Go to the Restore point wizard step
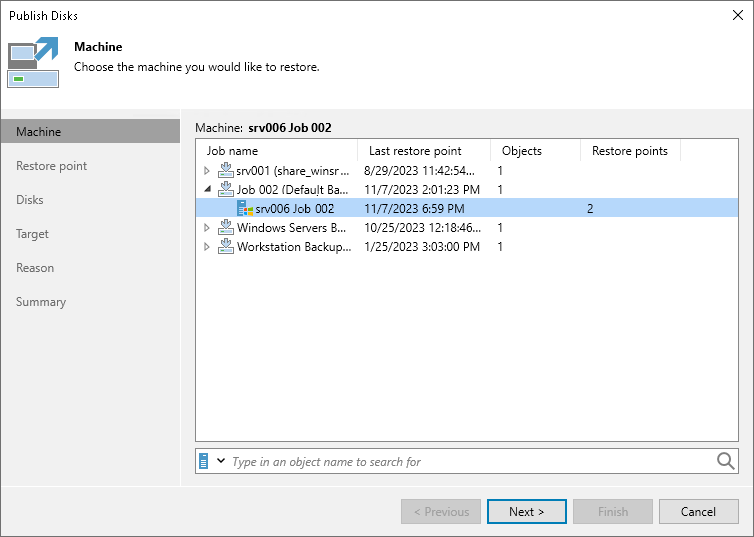The height and width of the screenshot is (537, 754). 51,165
